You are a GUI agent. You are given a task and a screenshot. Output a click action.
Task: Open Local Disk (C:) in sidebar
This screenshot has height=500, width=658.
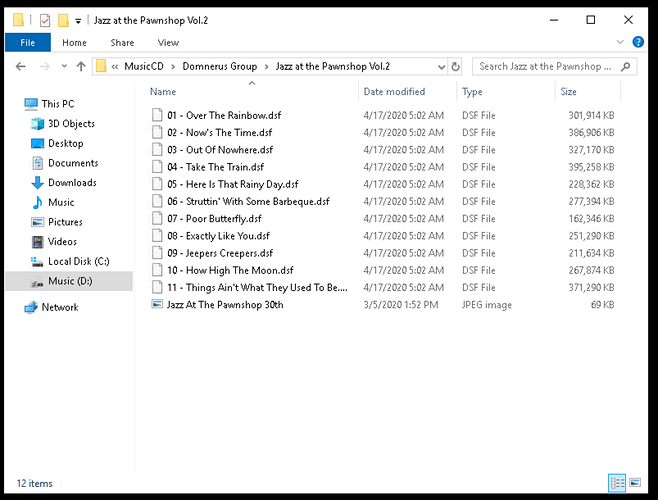pos(78,262)
